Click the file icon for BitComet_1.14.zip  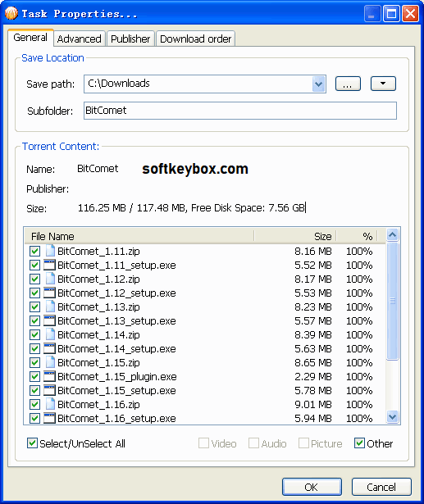tap(50, 334)
